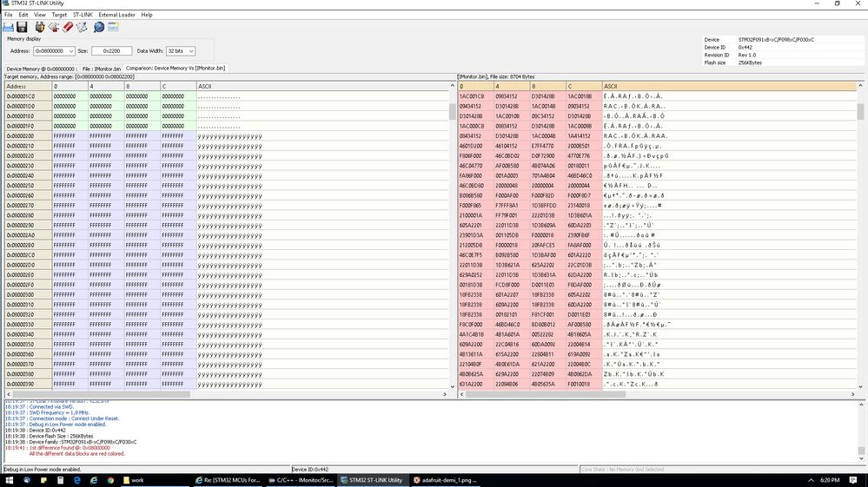Image resolution: width=868 pixels, height=487 pixels.
Task: Switch to File : IMonitor.bin tab
Action: 102,69
